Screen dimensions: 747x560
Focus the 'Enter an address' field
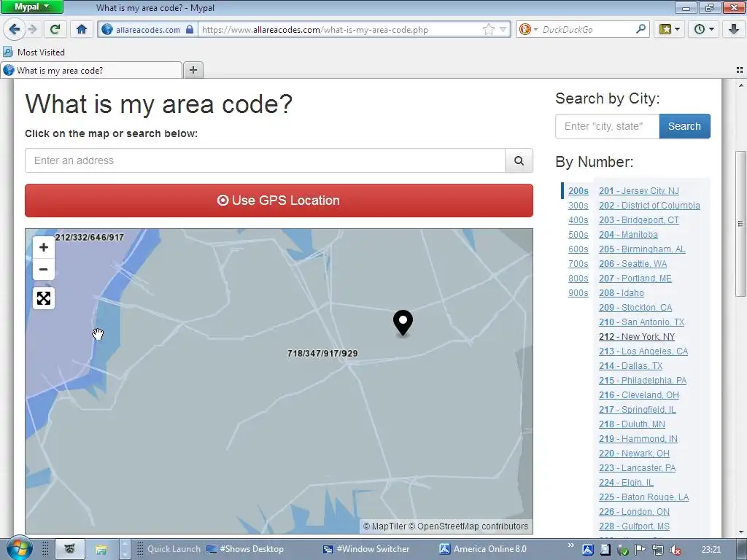click(x=265, y=160)
